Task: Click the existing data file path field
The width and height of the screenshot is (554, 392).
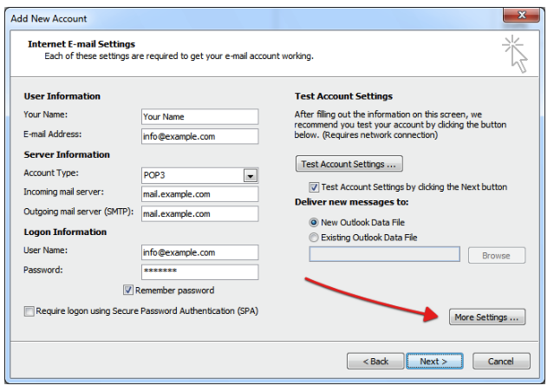Action: click(384, 254)
